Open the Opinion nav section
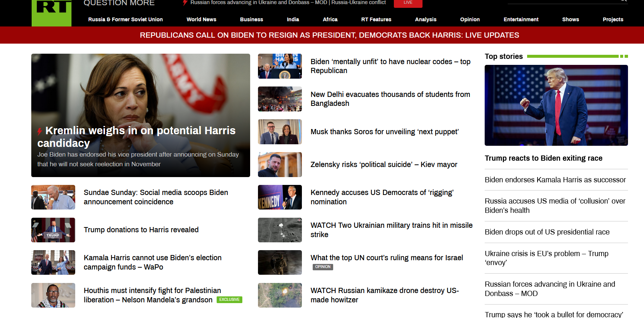The image size is (644, 318). pos(470,19)
